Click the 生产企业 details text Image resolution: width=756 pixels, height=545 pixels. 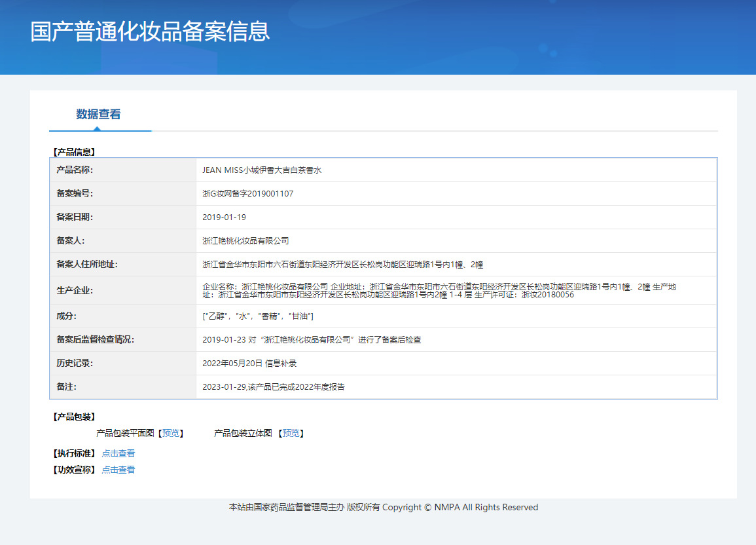(x=439, y=291)
